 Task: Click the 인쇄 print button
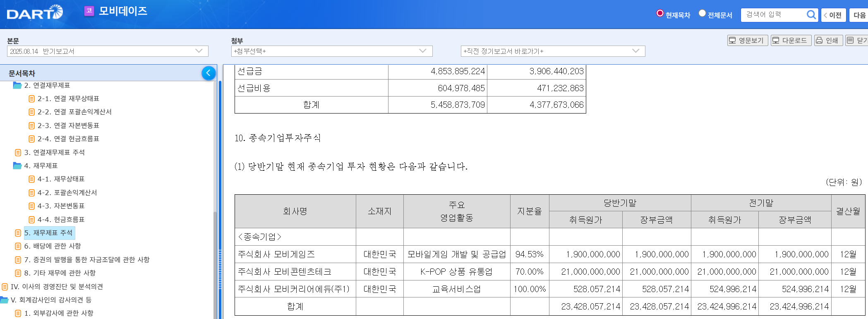[828, 40]
